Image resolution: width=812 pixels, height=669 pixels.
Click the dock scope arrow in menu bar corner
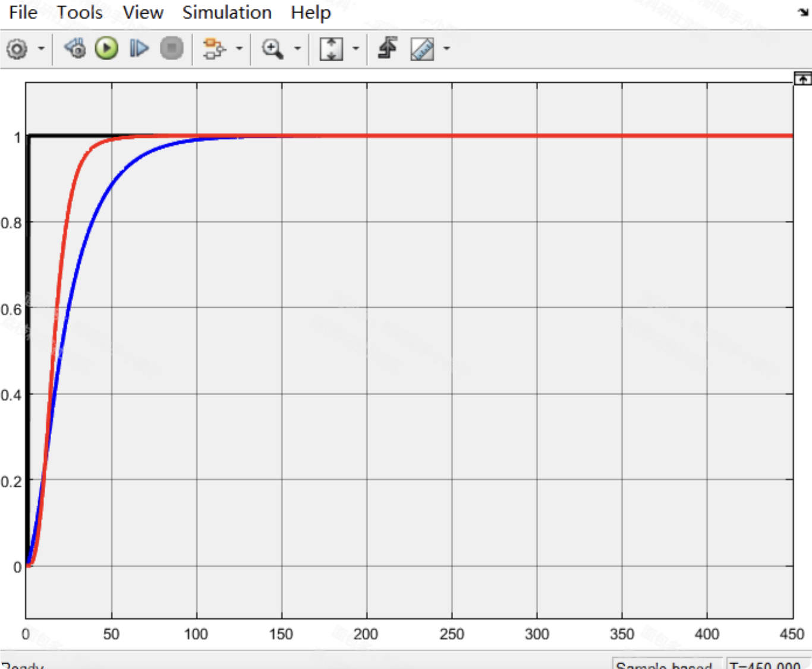tap(803, 12)
